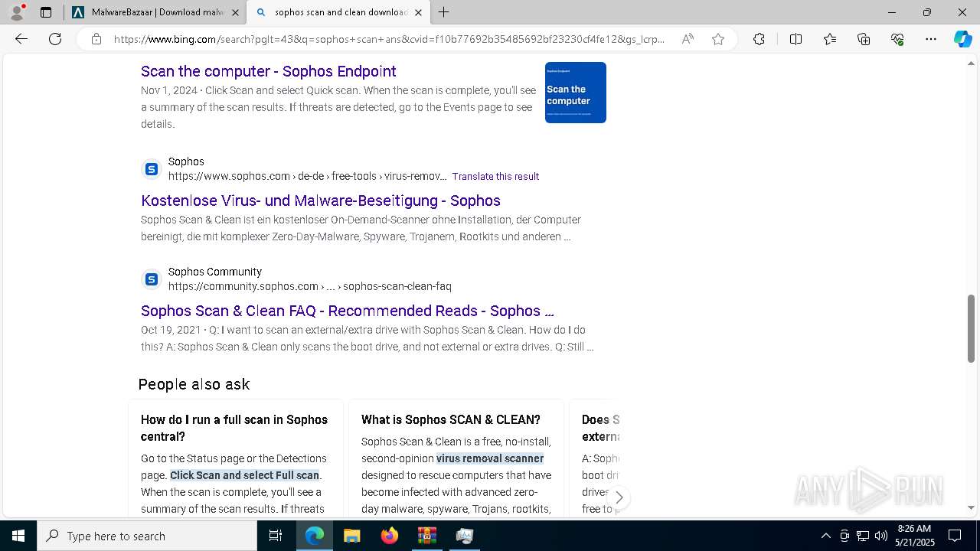Enable split screen view

coord(795,39)
